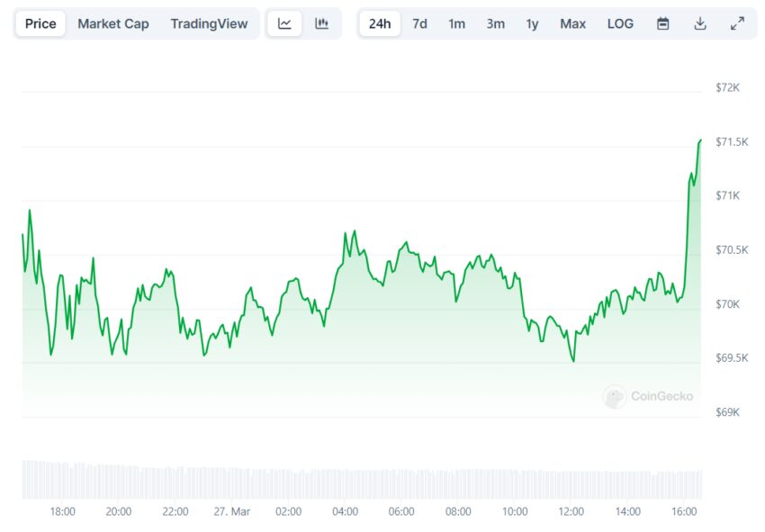Select the Price tab
Screen dimensions: 765x532
[x=40, y=23]
